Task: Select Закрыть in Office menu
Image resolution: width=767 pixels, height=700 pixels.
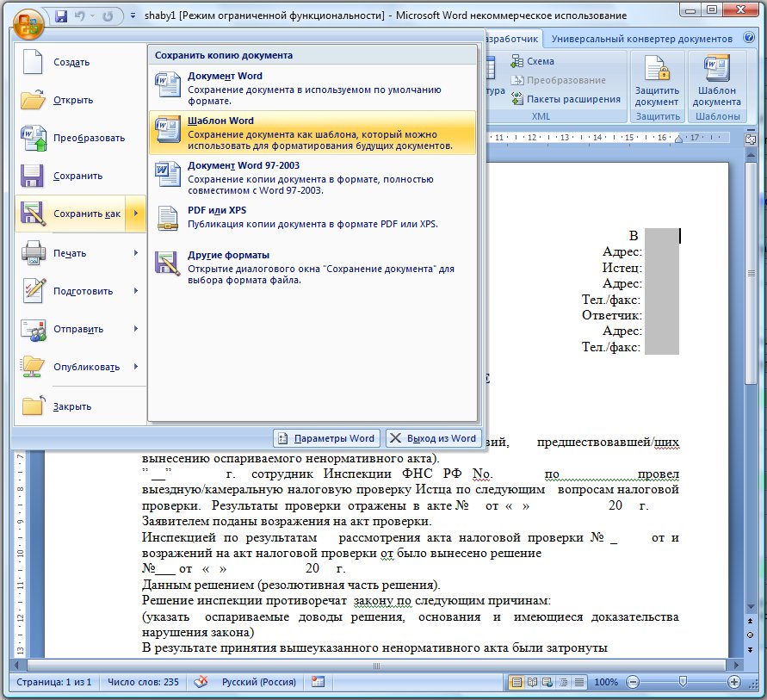Action: coord(80,406)
